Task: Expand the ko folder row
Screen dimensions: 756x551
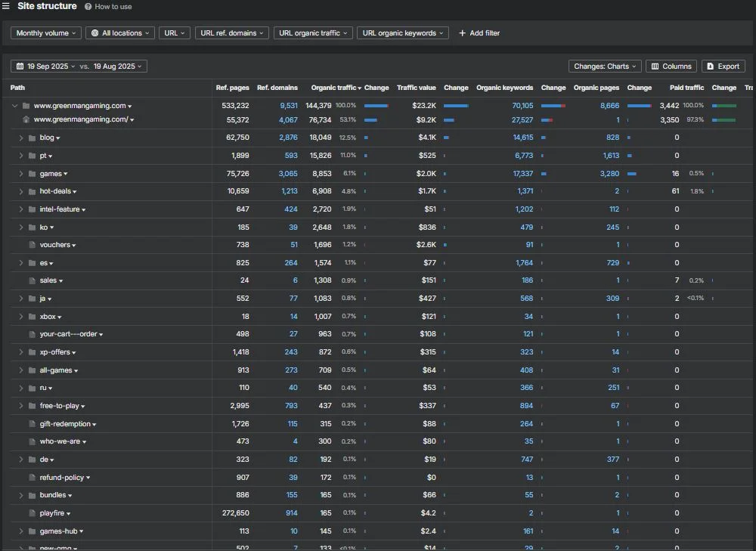Action: (20, 227)
